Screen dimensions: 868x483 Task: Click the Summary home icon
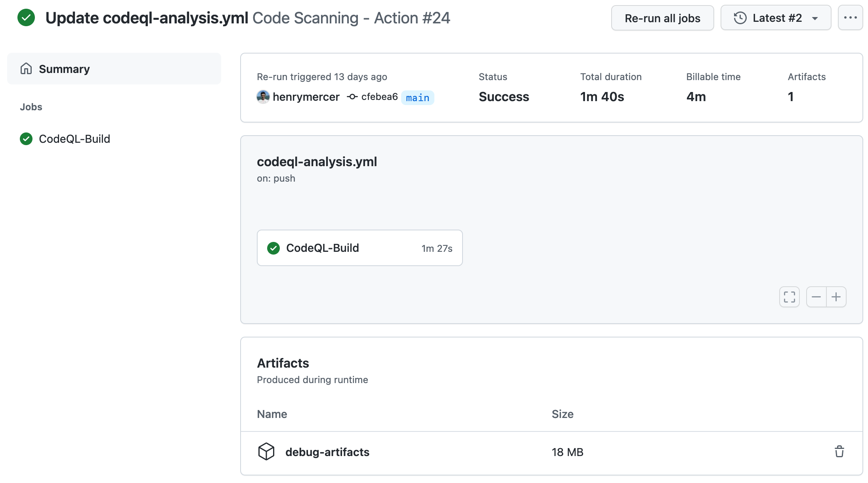click(x=26, y=69)
